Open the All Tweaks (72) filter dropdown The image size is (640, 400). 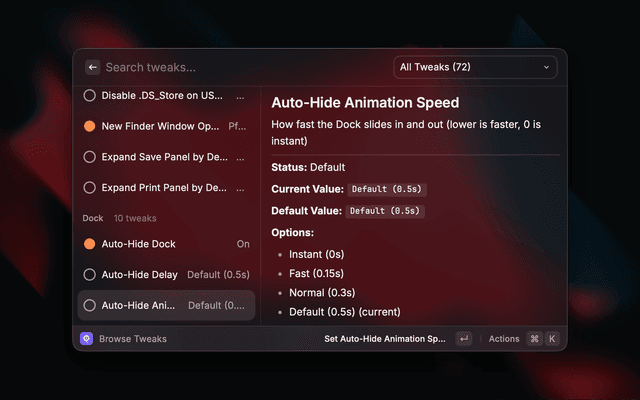click(474, 67)
